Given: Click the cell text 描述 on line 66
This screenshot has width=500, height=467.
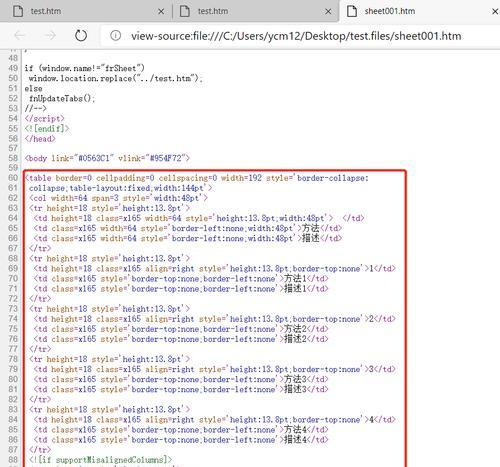Looking at the screenshot, I should click(311, 238).
